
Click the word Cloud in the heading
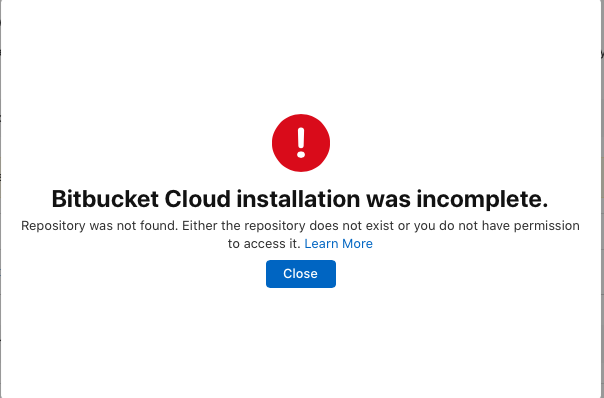point(197,199)
